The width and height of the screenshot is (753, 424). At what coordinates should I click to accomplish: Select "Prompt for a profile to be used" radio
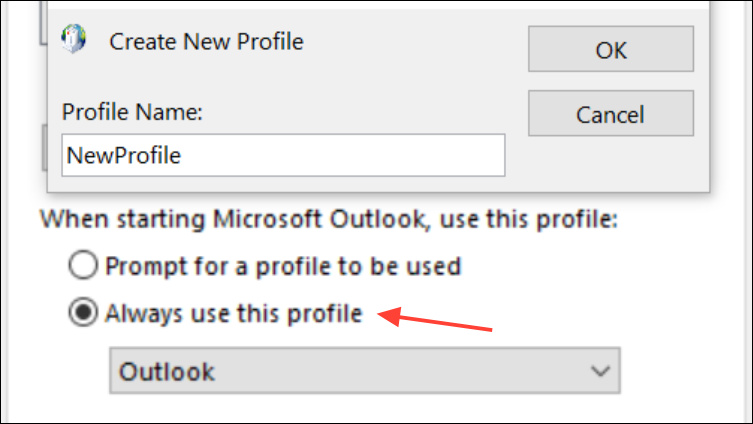tap(84, 266)
